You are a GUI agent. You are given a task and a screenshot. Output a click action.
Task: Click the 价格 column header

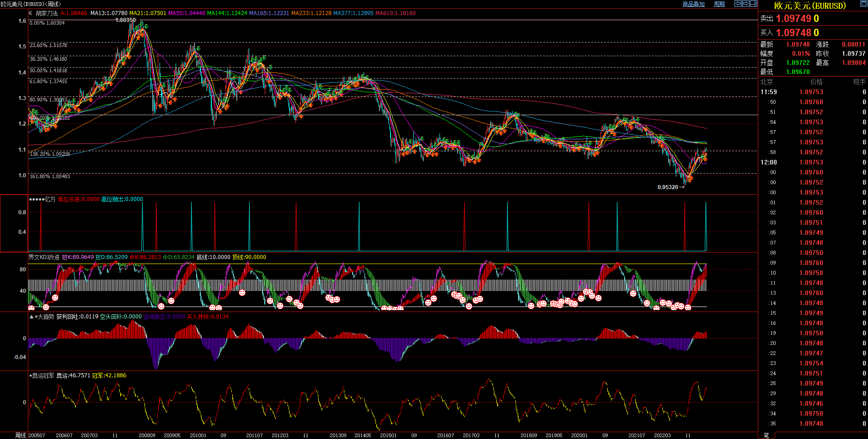(x=816, y=82)
